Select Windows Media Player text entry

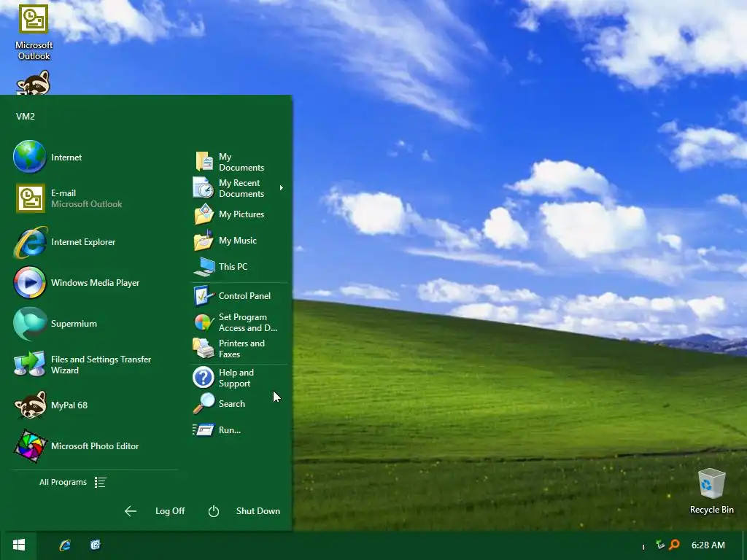tap(96, 283)
